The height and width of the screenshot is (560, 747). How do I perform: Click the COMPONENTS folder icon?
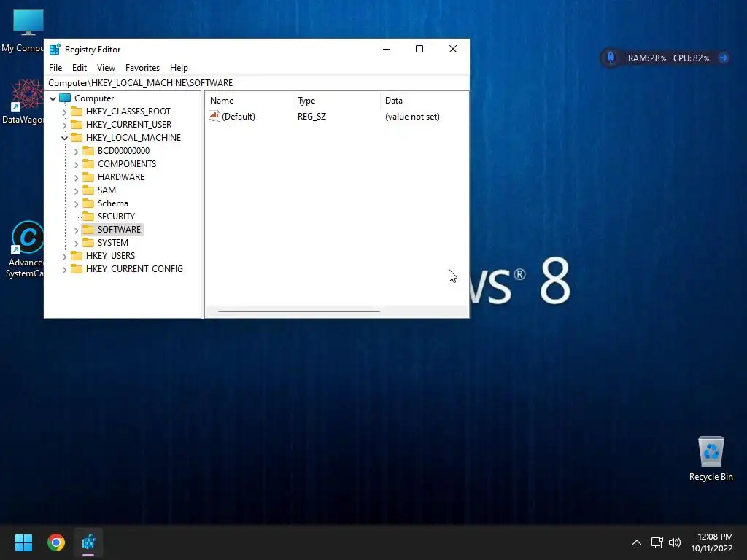click(x=88, y=164)
